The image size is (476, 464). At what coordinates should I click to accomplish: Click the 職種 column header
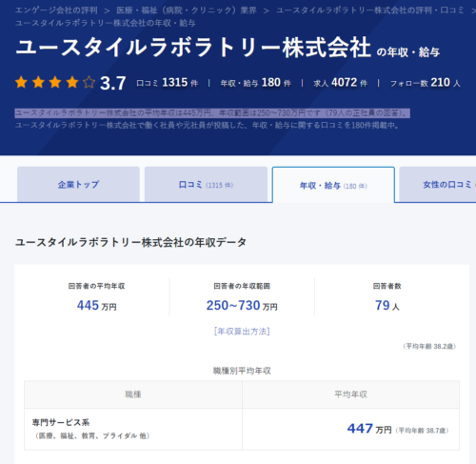coord(133,394)
